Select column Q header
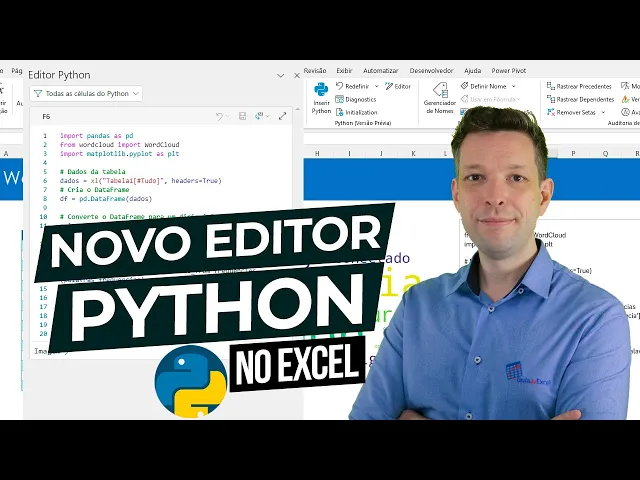The height and width of the screenshot is (480, 640). point(605,153)
